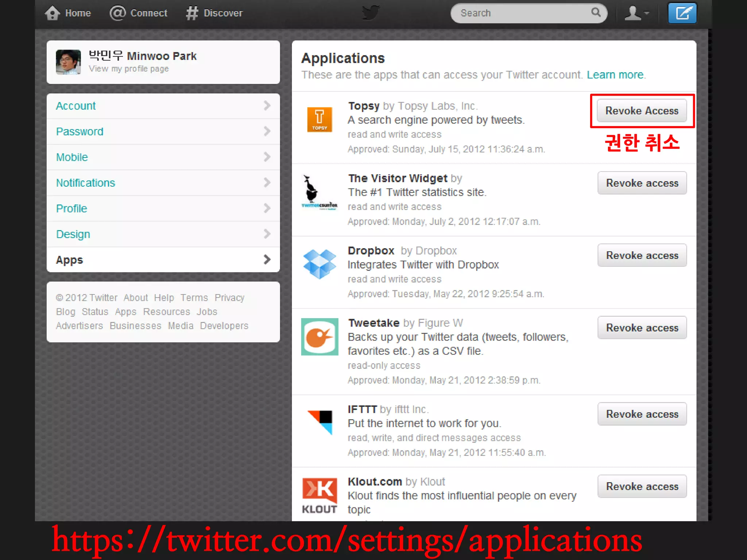Click the Terms footer link
Viewport: 747px width, 560px height.
click(x=194, y=298)
